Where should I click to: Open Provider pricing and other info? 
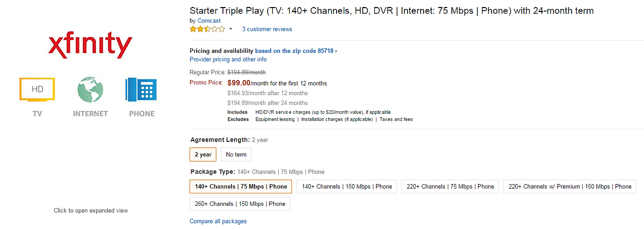[228, 59]
